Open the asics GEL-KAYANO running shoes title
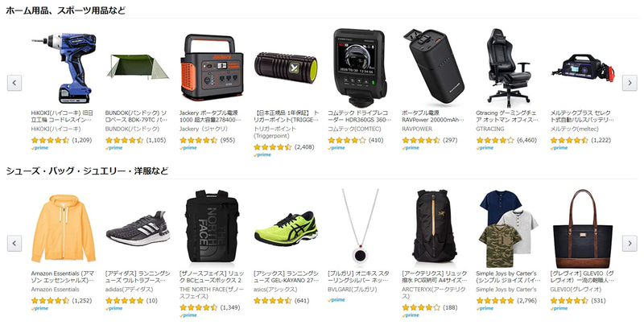 [286, 277]
